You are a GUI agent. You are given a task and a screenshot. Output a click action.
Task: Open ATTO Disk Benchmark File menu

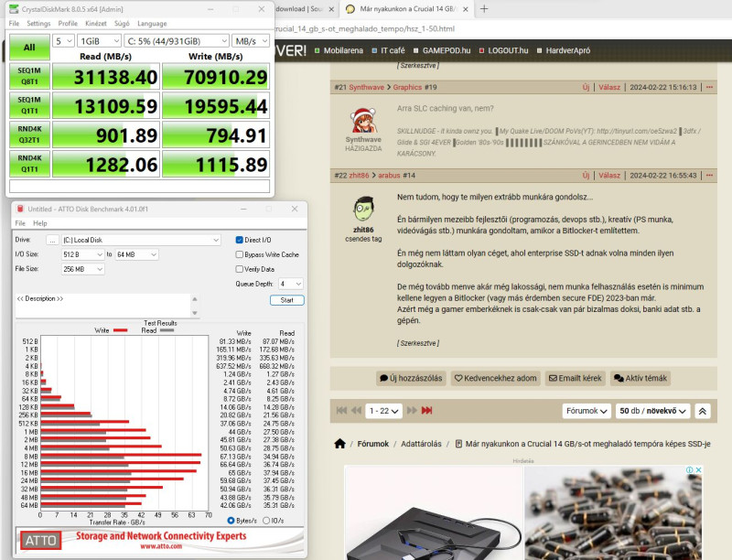[x=20, y=223]
